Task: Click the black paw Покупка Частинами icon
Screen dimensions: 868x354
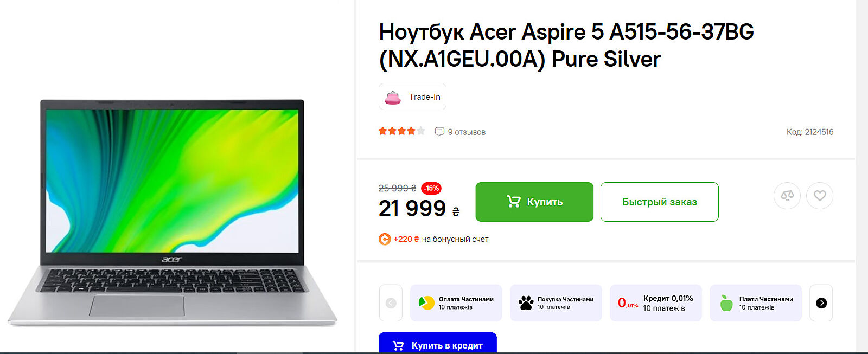Action: 526,303
